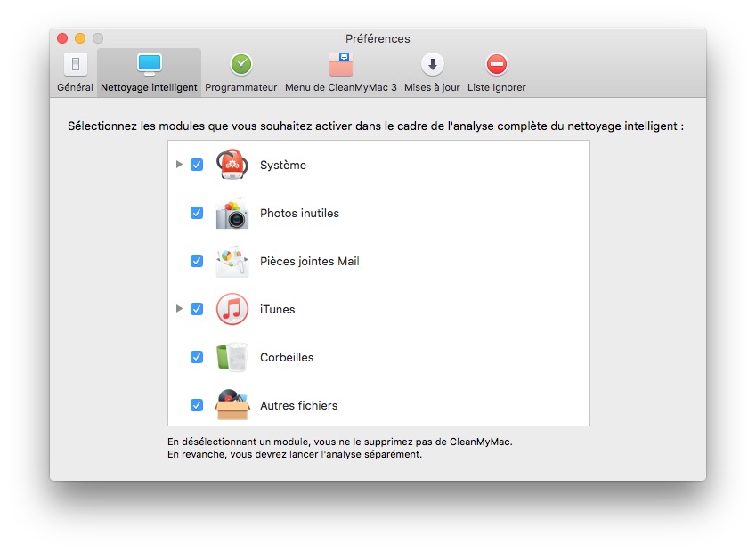Expand the Système disclosure triangle
This screenshot has height=552, width=756.
179,165
